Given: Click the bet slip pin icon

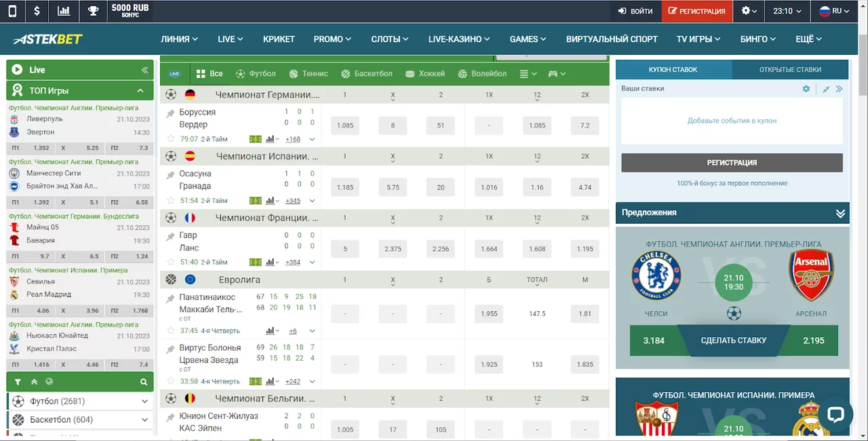Looking at the screenshot, I should tap(826, 89).
